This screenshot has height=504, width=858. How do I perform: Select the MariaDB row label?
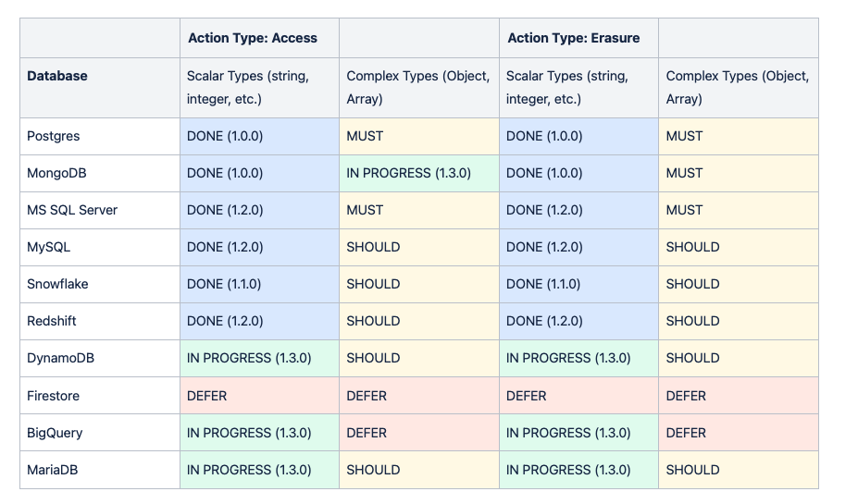coord(100,470)
